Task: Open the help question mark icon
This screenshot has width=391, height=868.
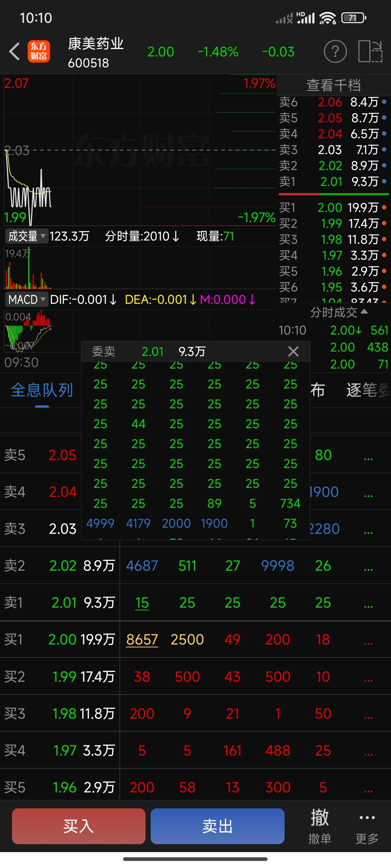Action: [x=335, y=51]
